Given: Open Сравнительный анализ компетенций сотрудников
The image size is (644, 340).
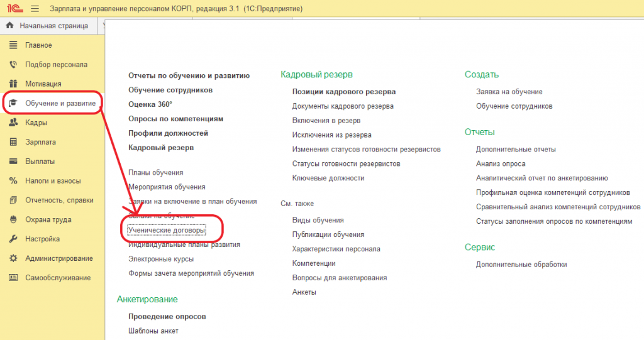Looking at the screenshot, I should [558, 207].
